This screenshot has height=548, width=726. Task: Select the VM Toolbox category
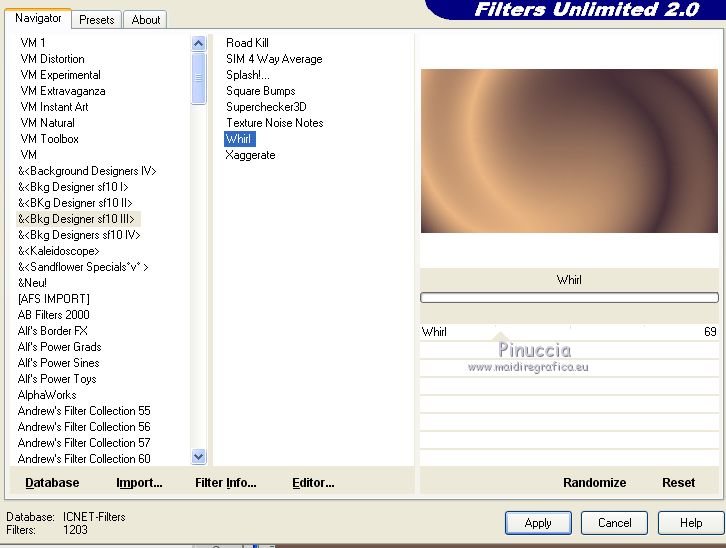[x=49, y=139]
